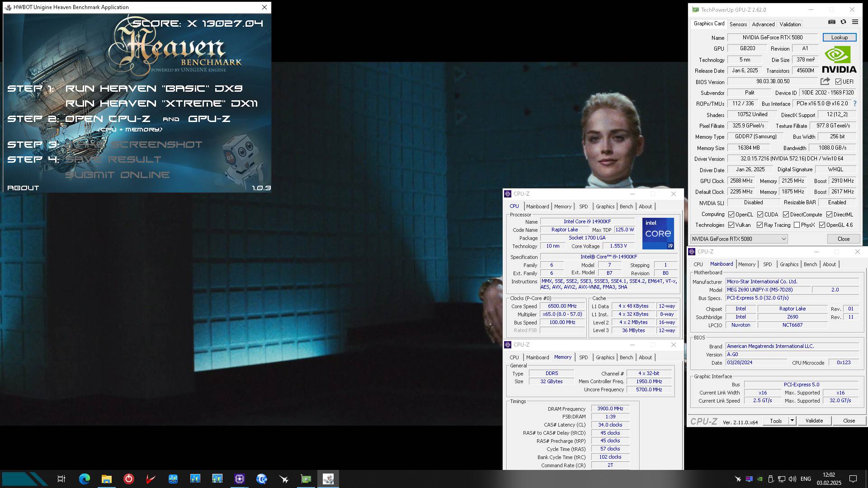Click the USB safely remove tray icon
This screenshot has height=488, width=868.
tap(771, 479)
